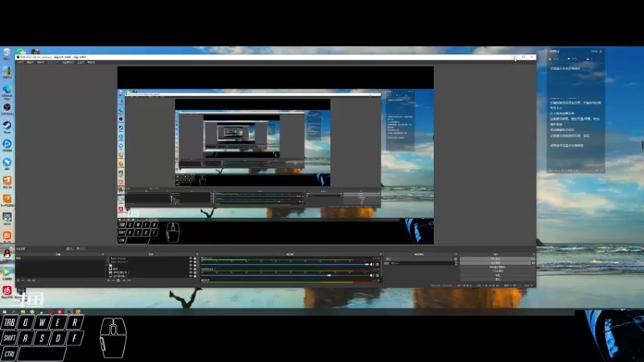Launch the Microsoft Edge desktop shortcut

click(x=7, y=91)
